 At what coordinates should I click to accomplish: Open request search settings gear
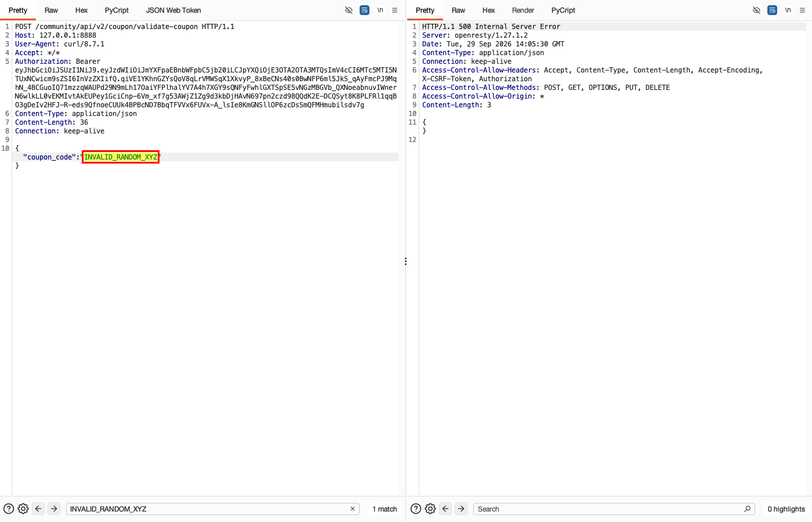coord(23,509)
